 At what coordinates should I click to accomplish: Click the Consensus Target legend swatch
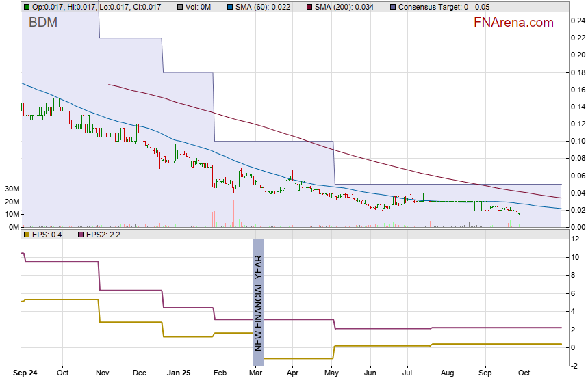tap(392, 7)
